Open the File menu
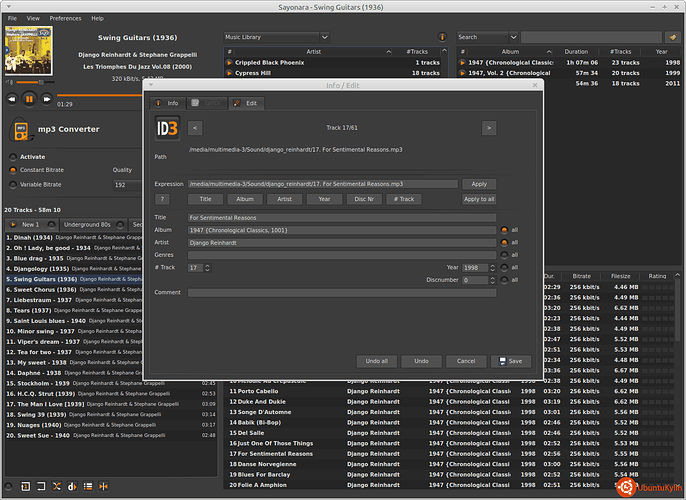This screenshot has height=500, width=686. (12, 18)
